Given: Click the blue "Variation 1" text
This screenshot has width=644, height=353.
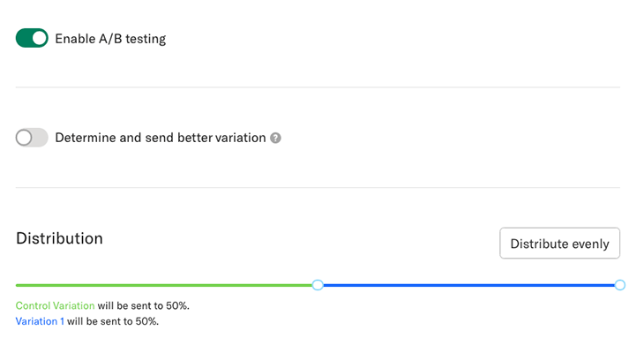Looking at the screenshot, I should [40, 321].
